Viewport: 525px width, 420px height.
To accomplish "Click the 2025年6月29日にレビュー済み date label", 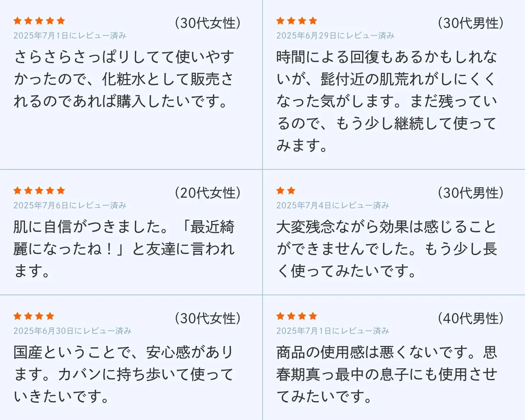I will point(335,36).
